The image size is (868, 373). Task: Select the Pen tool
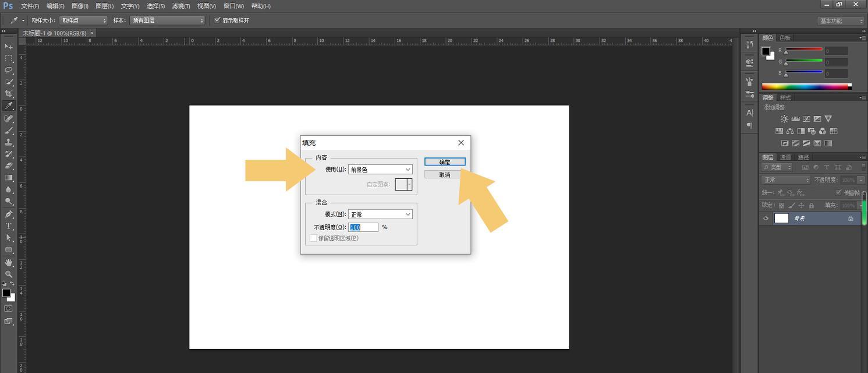[x=9, y=214]
